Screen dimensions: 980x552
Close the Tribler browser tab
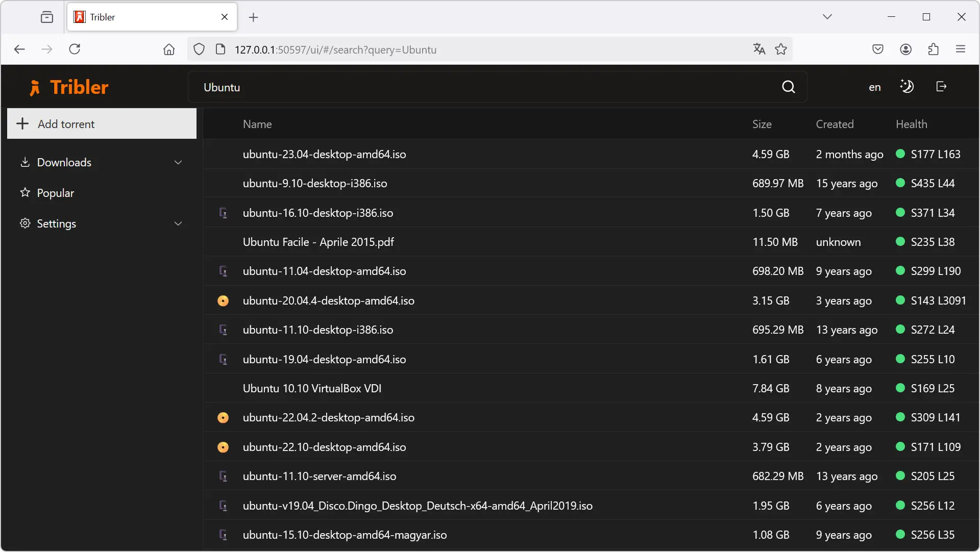point(225,17)
